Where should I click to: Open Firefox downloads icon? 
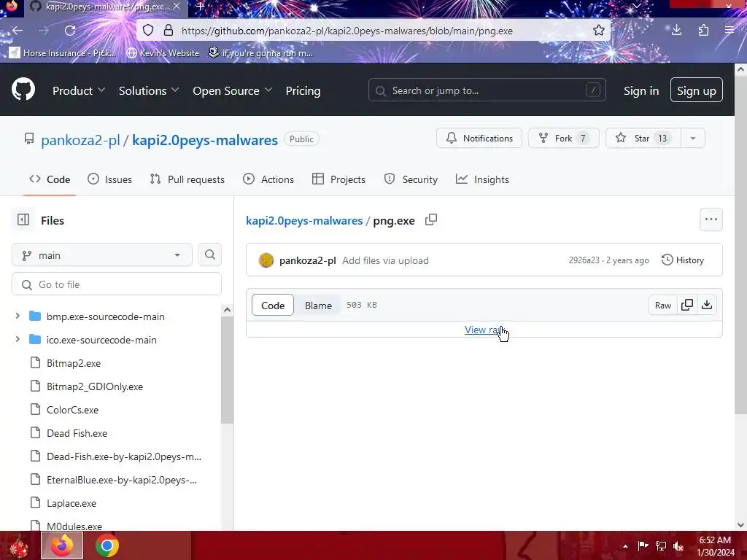point(676,31)
